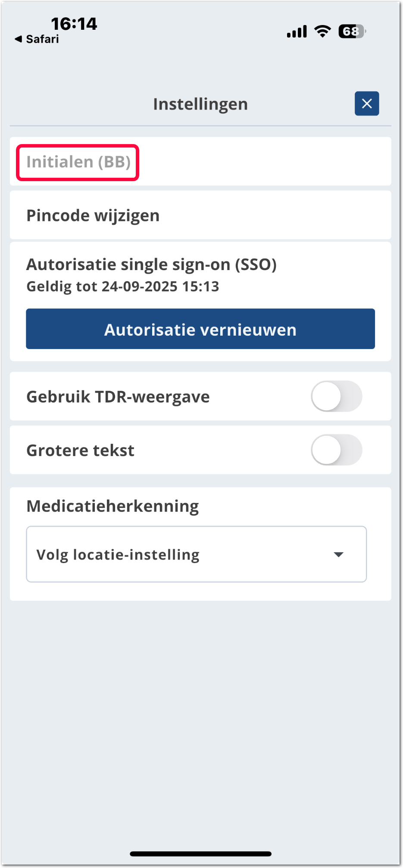Expand the Medicatieherkenning dropdown arrow
This screenshot has width=403, height=868.
click(x=339, y=555)
